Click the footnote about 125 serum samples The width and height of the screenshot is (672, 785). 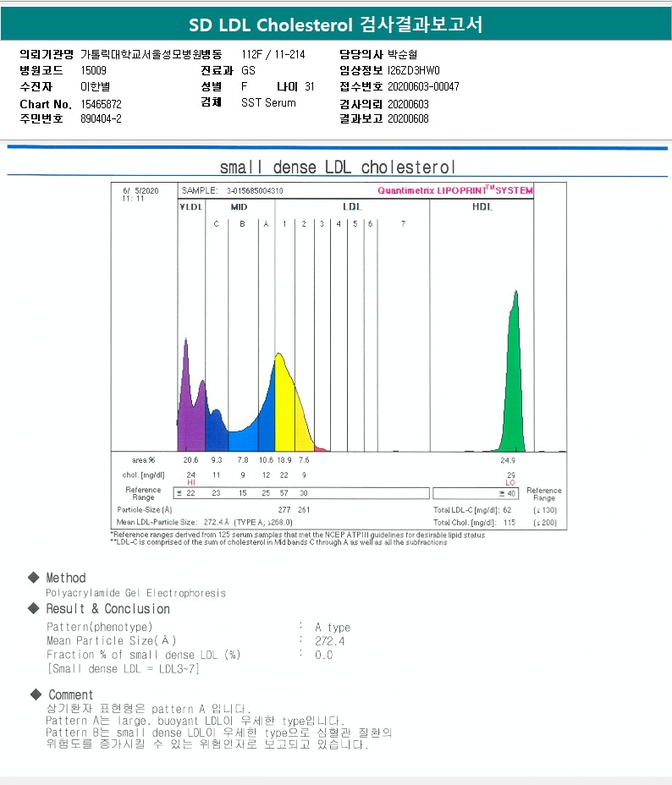click(297, 535)
